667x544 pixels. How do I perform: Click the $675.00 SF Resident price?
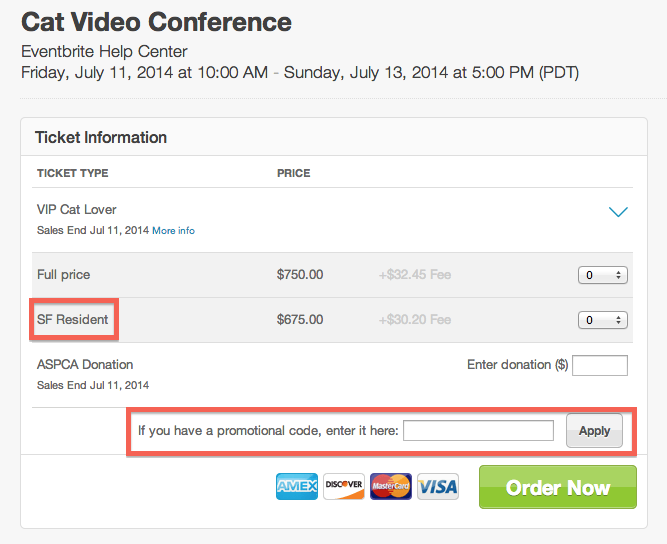pos(300,319)
